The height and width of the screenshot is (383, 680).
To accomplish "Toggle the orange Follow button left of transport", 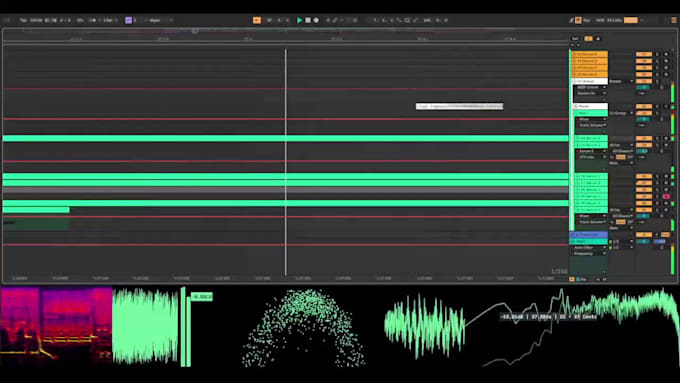I will click(257, 20).
